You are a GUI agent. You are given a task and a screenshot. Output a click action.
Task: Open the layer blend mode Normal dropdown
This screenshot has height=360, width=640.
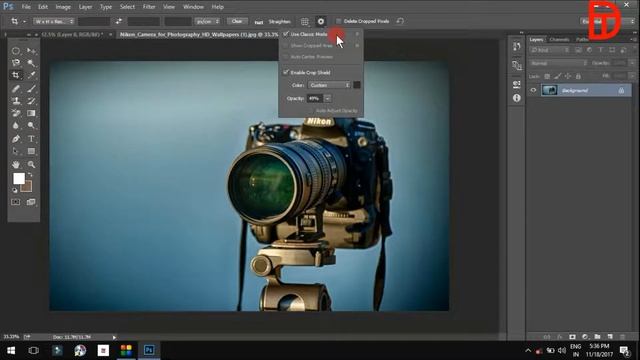click(x=558, y=63)
